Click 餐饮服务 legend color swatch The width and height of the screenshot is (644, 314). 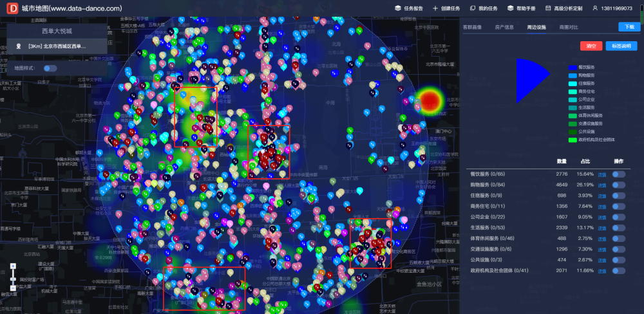click(573, 68)
